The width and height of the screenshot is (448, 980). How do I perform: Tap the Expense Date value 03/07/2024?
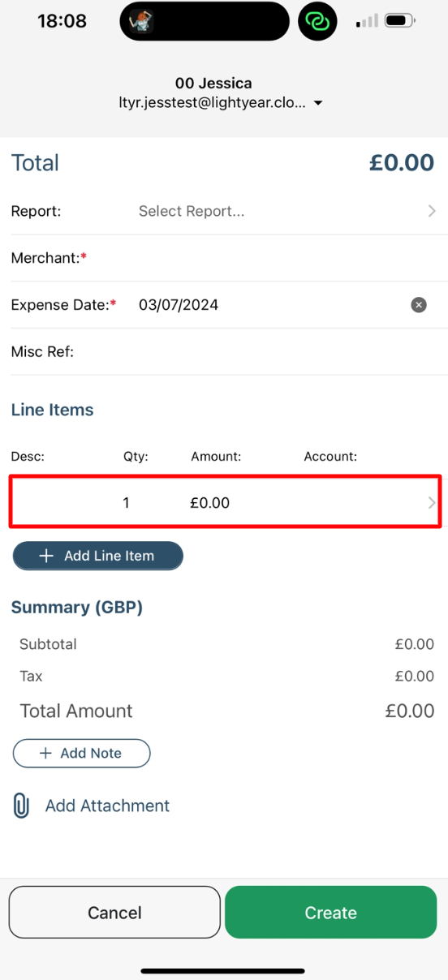tap(179, 305)
